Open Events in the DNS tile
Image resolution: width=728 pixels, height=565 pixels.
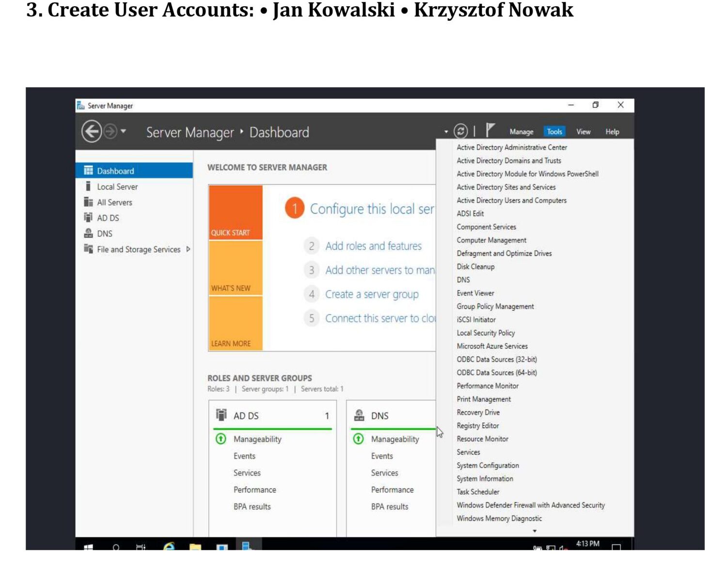pos(382,456)
